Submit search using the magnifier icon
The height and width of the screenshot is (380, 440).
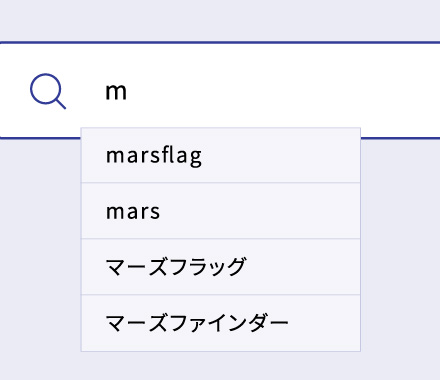point(48,91)
